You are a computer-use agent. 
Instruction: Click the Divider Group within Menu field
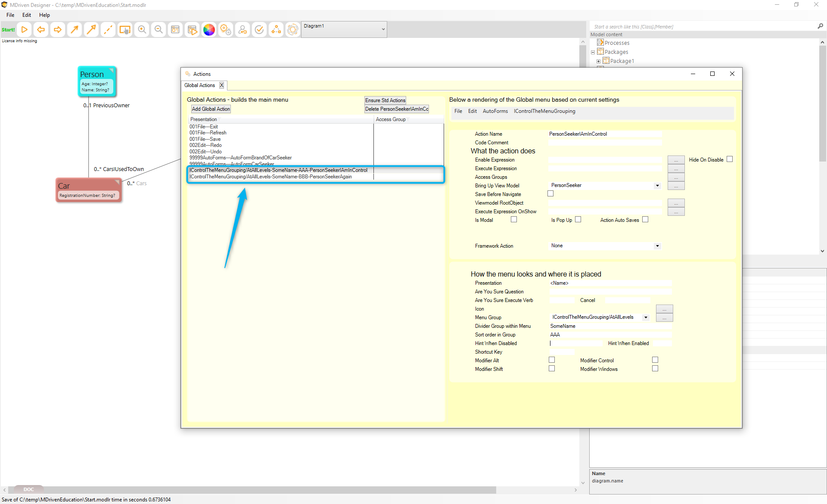tap(609, 326)
